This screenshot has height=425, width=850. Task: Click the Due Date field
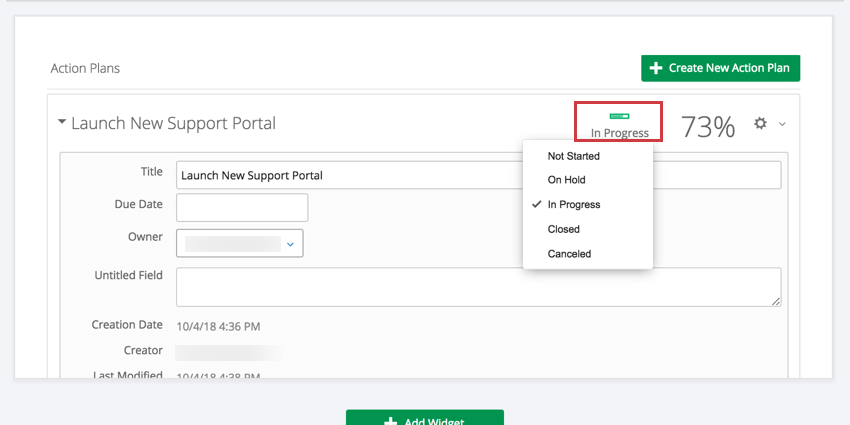(242, 208)
